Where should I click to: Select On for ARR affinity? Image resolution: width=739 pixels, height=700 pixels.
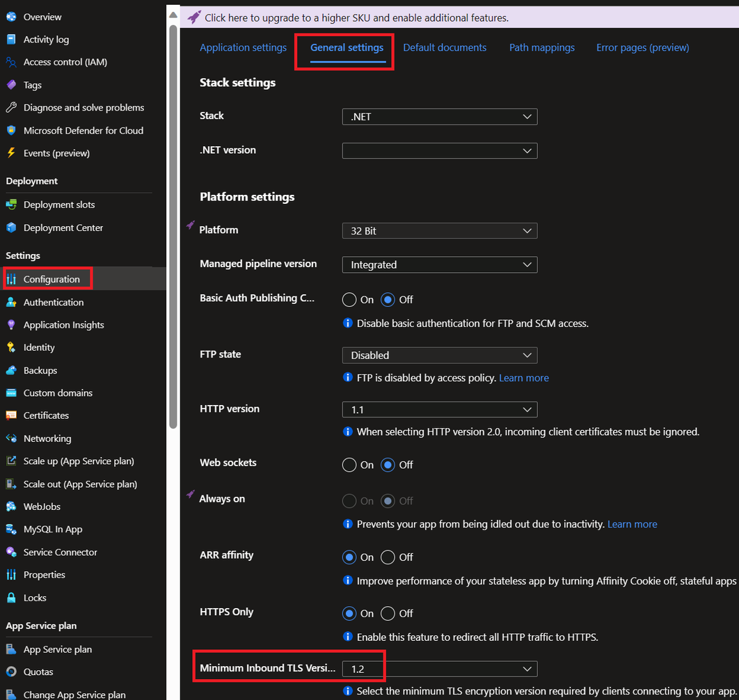pos(349,557)
